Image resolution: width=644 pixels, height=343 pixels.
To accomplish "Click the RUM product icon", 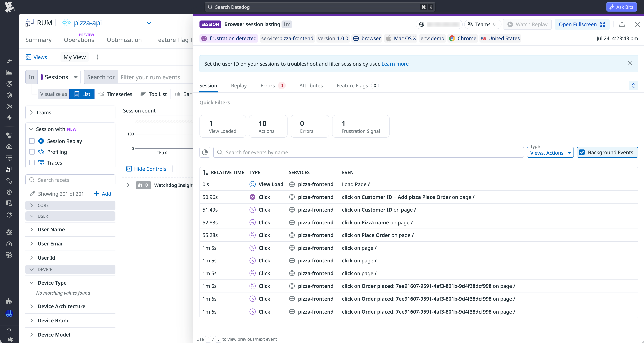I will pyautogui.click(x=30, y=23).
